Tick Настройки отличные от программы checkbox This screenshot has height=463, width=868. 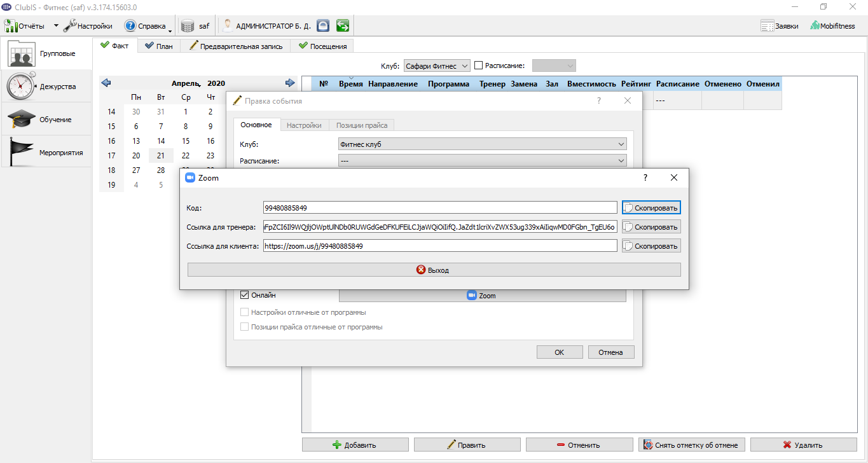244,312
